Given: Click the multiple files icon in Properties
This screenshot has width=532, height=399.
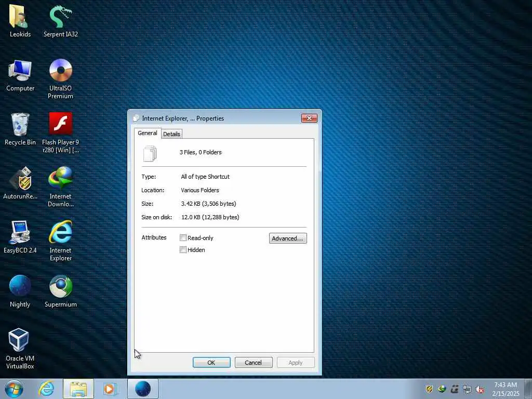Looking at the screenshot, I should (x=150, y=153).
